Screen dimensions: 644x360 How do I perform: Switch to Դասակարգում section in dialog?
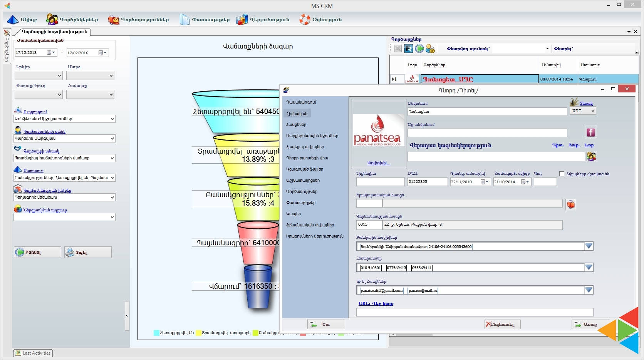301,102
